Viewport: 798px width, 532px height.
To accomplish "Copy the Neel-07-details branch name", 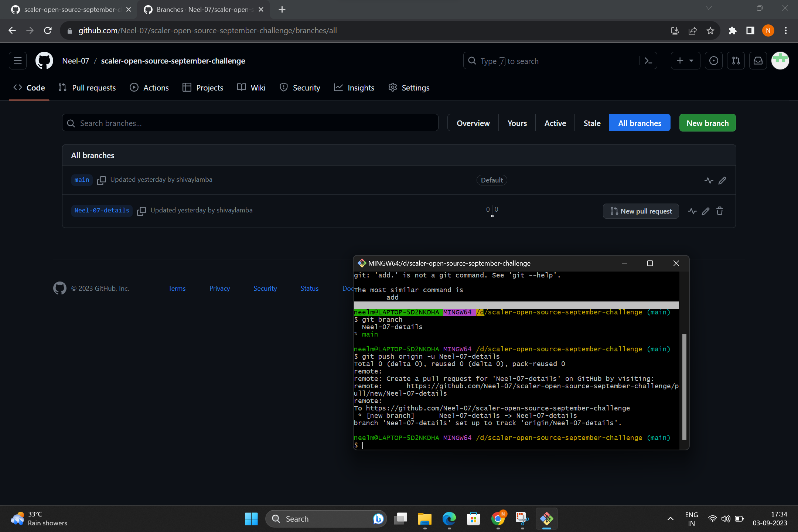I will point(141,211).
